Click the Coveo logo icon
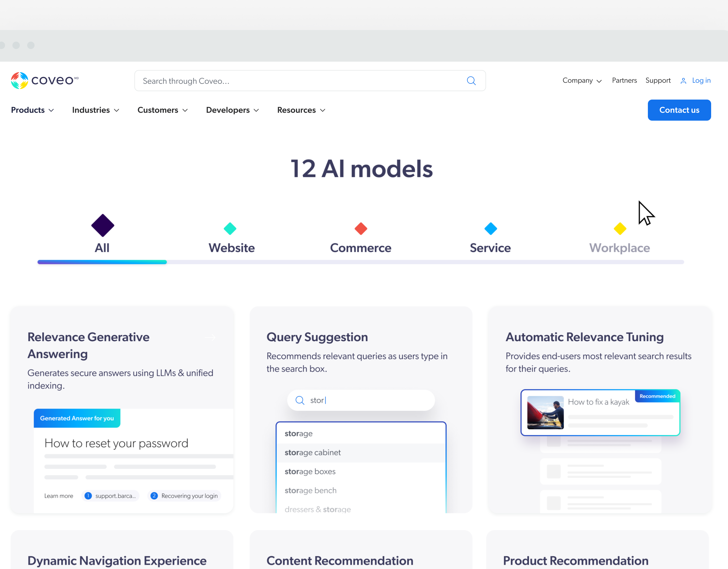 [x=19, y=81]
